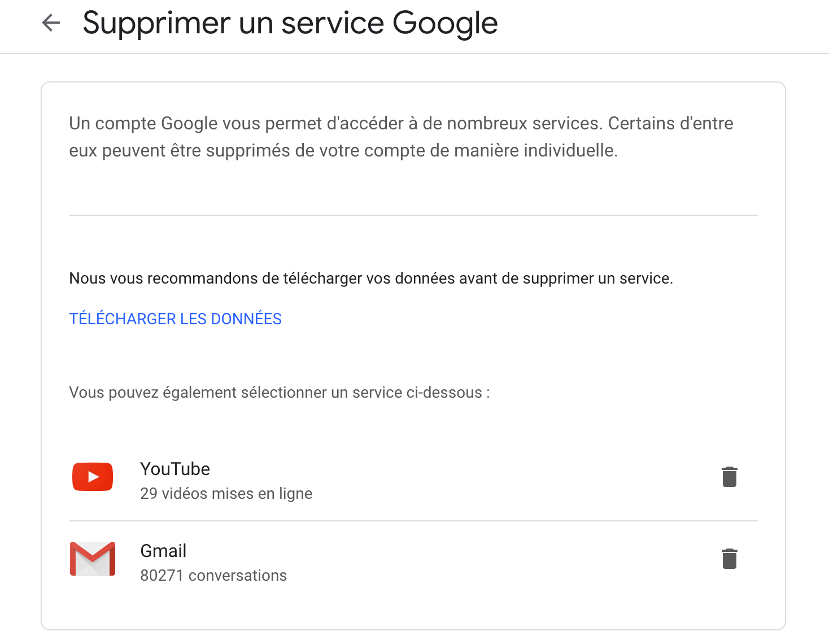This screenshot has width=829, height=644.
Task: Click the red YouTube logo icon
Action: (x=93, y=477)
